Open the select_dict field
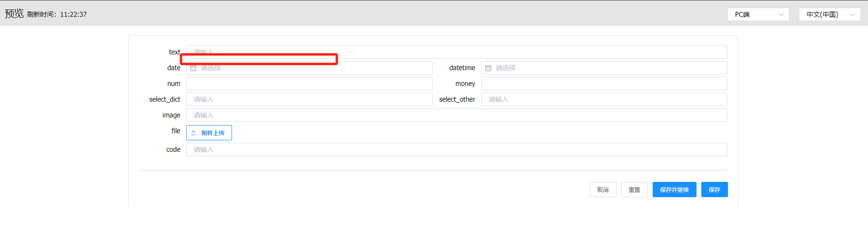The height and width of the screenshot is (232, 868). pyautogui.click(x=309, y=99)
